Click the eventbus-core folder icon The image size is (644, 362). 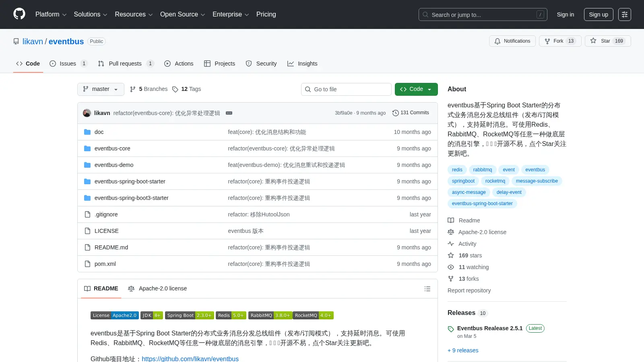coord(87,148)
